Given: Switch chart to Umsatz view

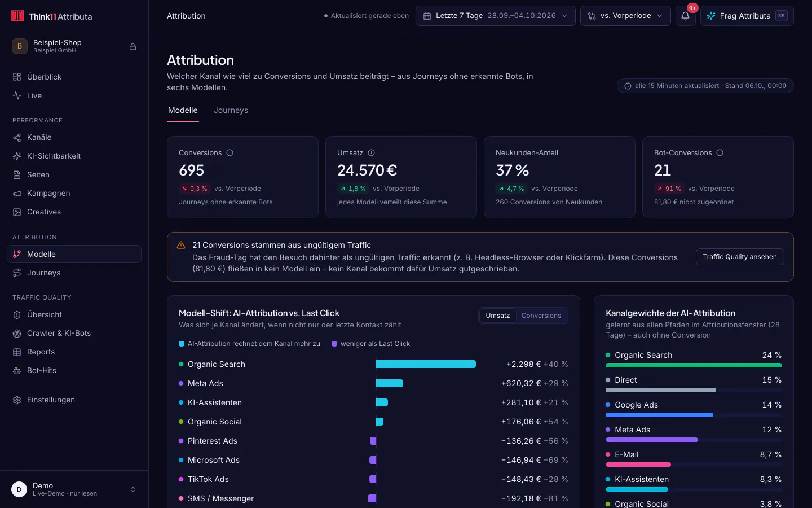Looking at the screenshot, I should pos(498,316).
